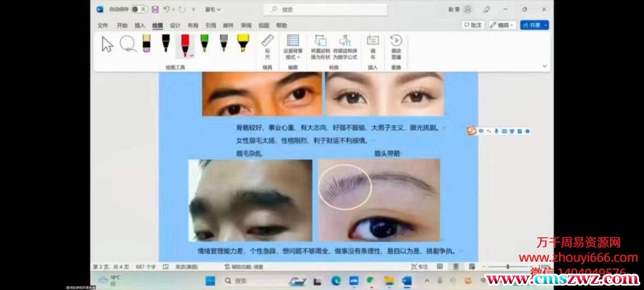644x290 pixels.
Task: Pick the eraser tool
Action: [147, 43]
